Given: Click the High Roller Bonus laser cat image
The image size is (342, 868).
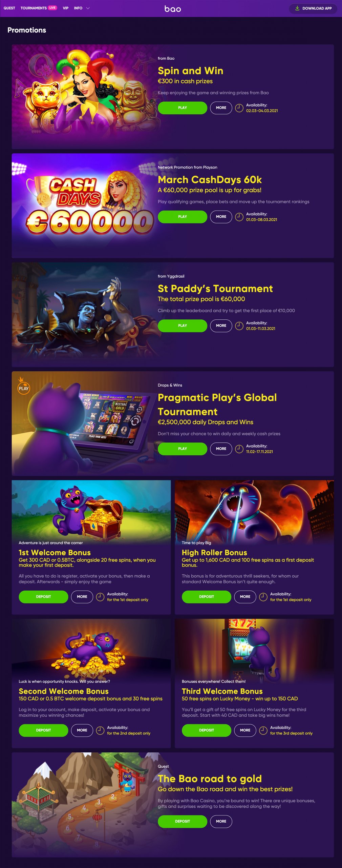Looking at the screenshot, I should (x=254, y=512).
